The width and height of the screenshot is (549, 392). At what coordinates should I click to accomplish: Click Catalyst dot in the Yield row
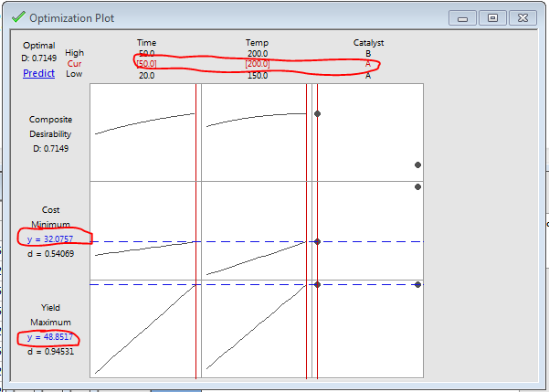click(417, 285)
